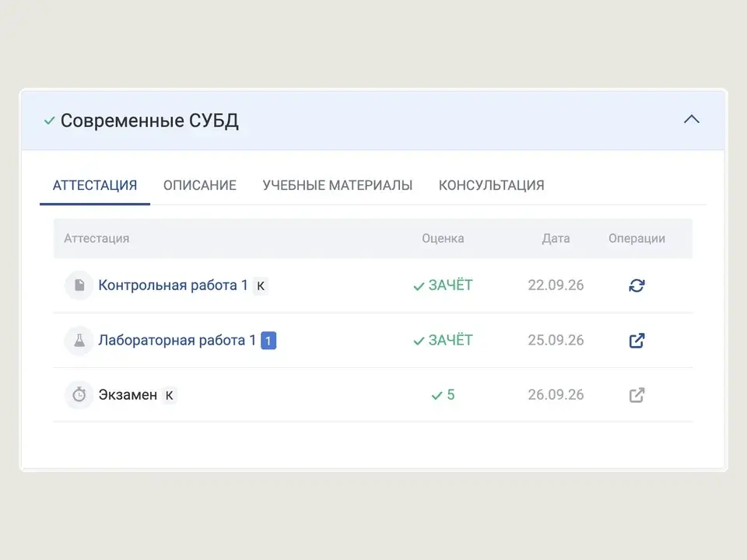Click the refresh icon for Контрольная работа 1
The image size is (747, 560).
tap(637, 285)
